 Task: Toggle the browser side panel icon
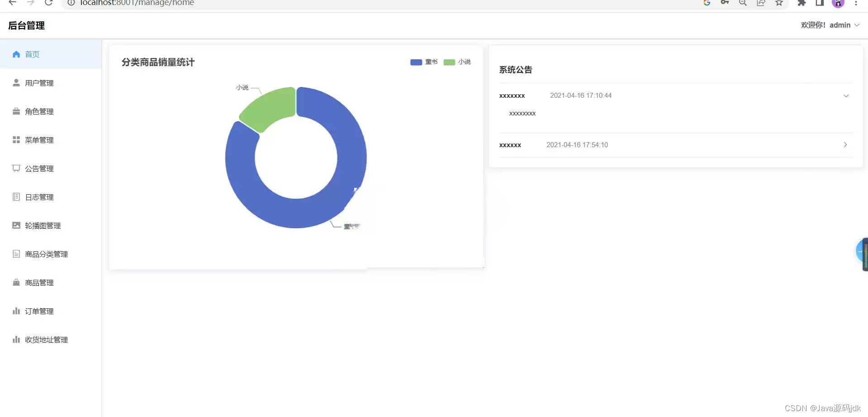[x=820, y=3]
